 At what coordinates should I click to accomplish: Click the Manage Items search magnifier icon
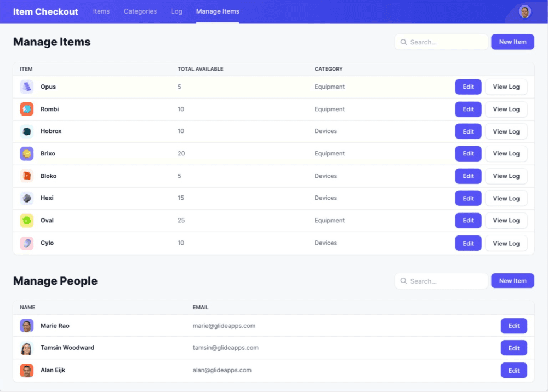point(403,42)
